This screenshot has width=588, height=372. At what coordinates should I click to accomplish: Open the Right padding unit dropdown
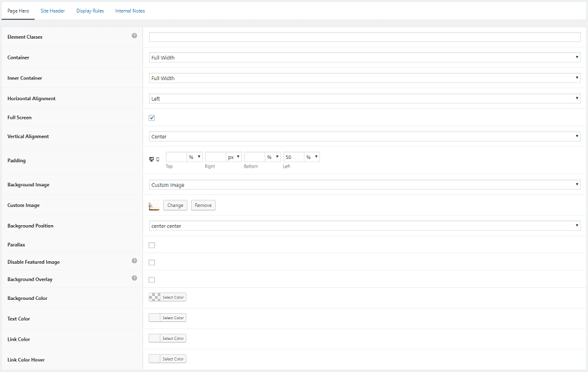[x=234, y=157]
